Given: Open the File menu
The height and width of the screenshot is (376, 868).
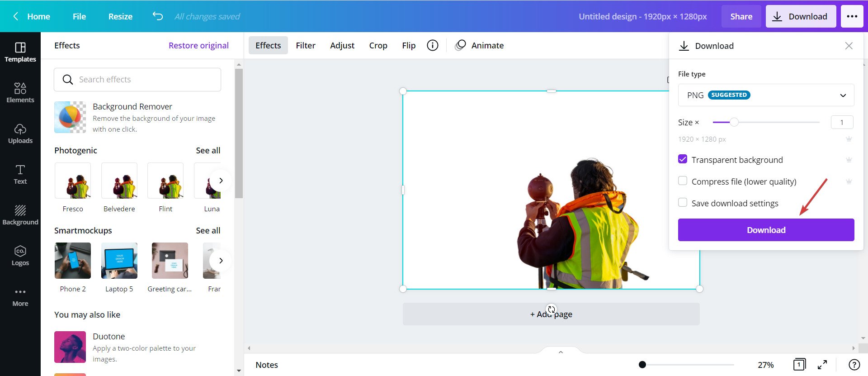Looking at the screenshot, I should pyautogui.click(x=79, y=16).
